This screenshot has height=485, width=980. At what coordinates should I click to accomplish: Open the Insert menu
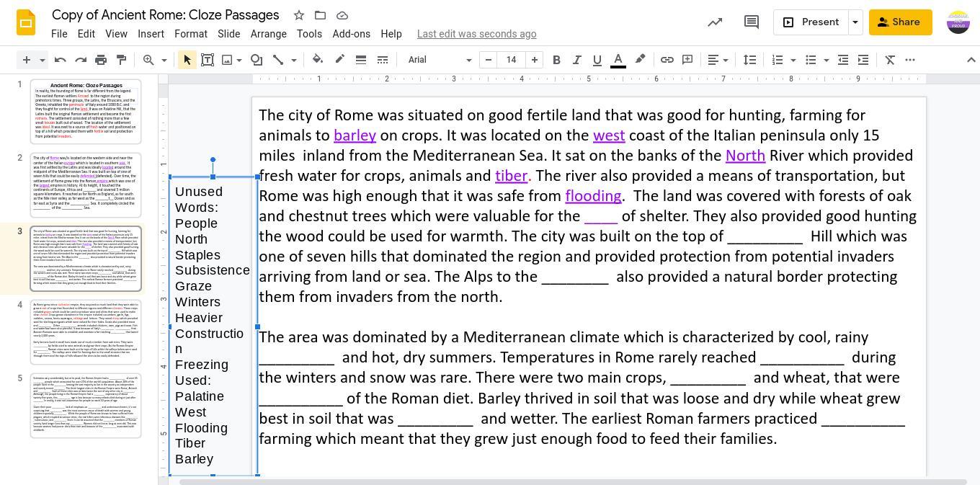pos(151,34)
